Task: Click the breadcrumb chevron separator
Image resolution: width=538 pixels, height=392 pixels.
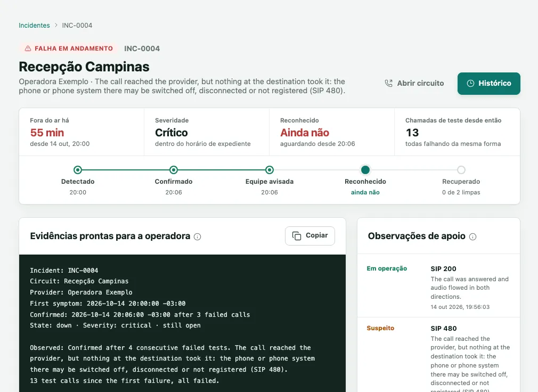Action: (56, 26)
